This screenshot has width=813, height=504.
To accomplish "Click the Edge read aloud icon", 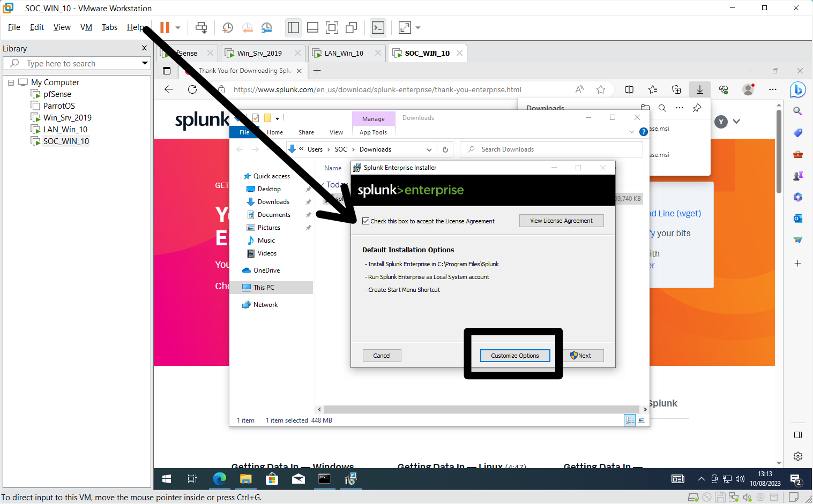I will coord(579,89).
